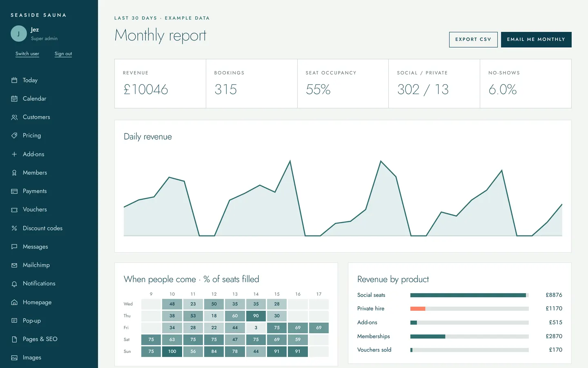Viewport: 588px width, 368px height.
Task: Export the report as CSV
Action: [x=473, y=40]
